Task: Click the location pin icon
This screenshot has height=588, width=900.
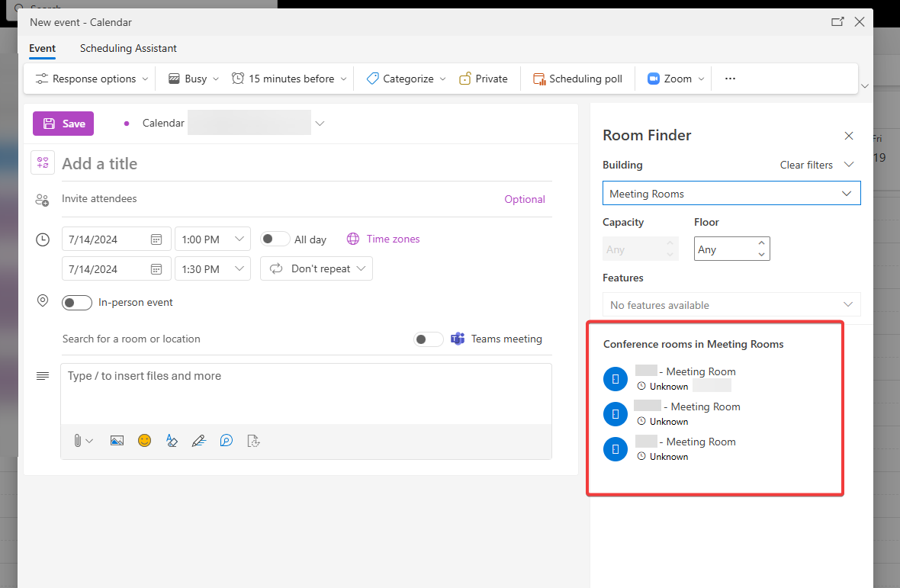Action: pos(43,300)
